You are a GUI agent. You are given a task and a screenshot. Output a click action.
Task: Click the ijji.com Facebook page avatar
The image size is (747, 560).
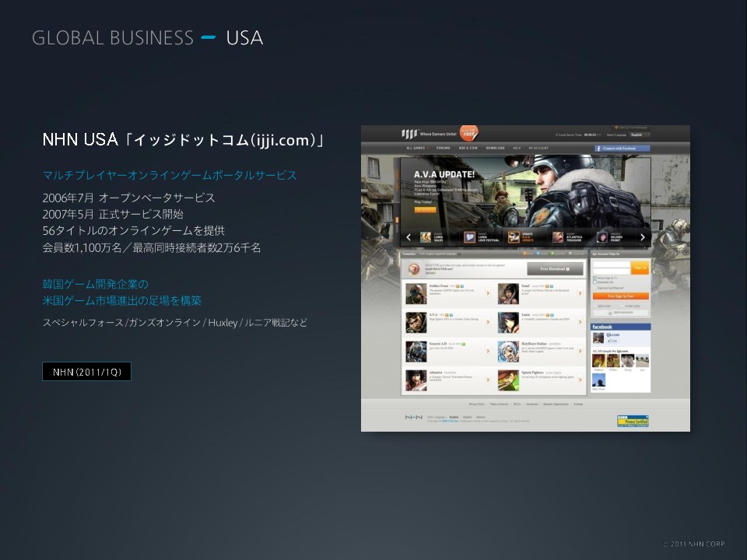pyautogui.click(x=598, y=338)
